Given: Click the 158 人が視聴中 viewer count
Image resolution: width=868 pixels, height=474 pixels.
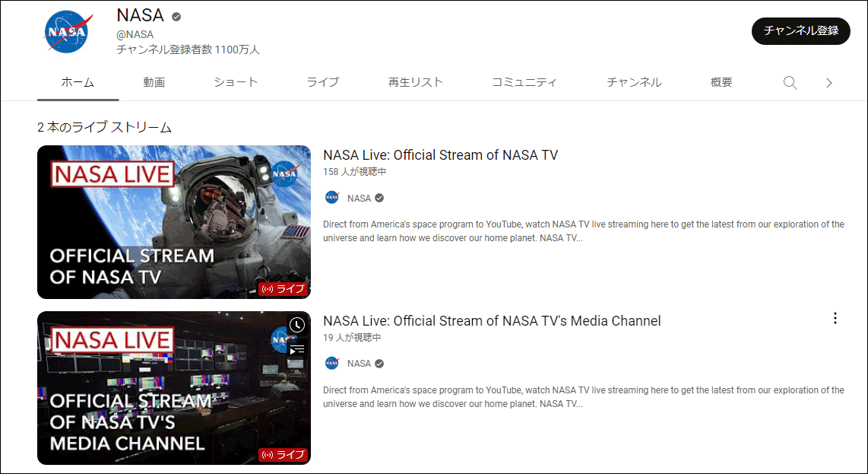Looking at the screenshot, I should [x=354, y=172].
